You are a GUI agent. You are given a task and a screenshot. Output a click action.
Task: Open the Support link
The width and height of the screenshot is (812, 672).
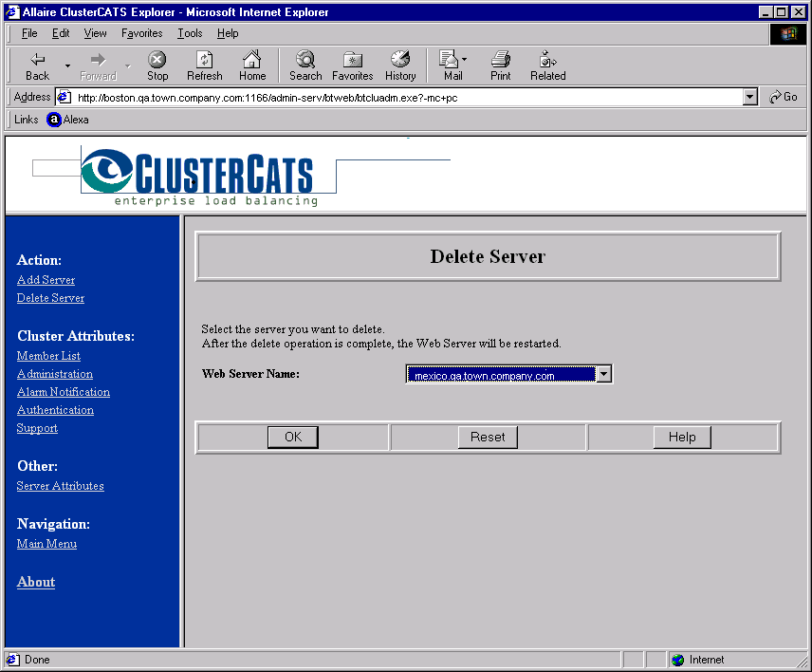(x=37, y=428)
